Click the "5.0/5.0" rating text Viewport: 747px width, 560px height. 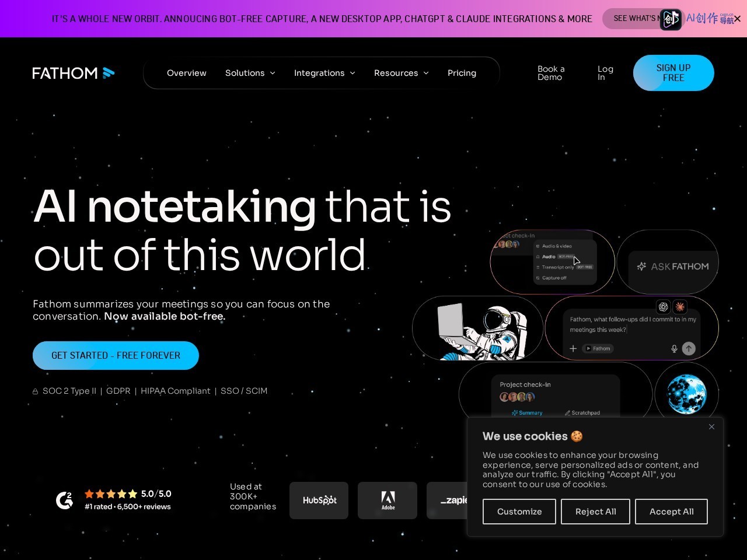(156, 494)
